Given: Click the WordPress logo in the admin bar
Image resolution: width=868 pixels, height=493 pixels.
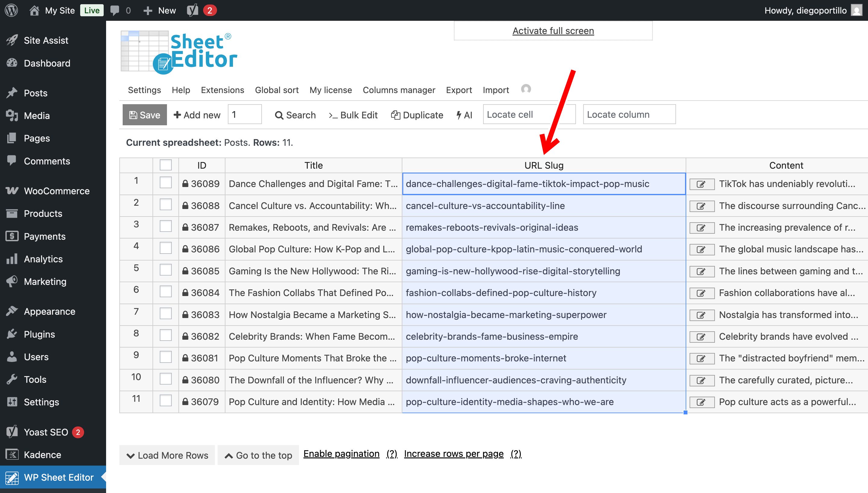Looking at the screenshot, I should [11, 10].
